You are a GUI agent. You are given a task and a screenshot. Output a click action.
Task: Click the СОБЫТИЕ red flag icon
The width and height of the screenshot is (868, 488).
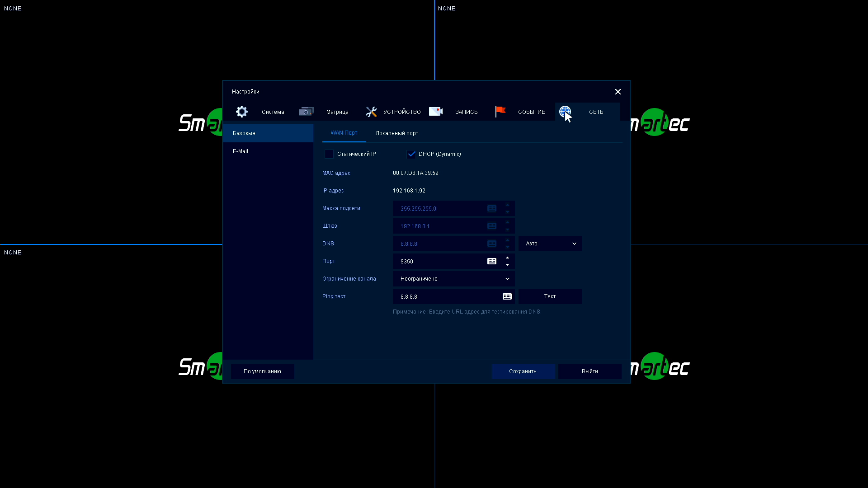click(x=500, y=111)
